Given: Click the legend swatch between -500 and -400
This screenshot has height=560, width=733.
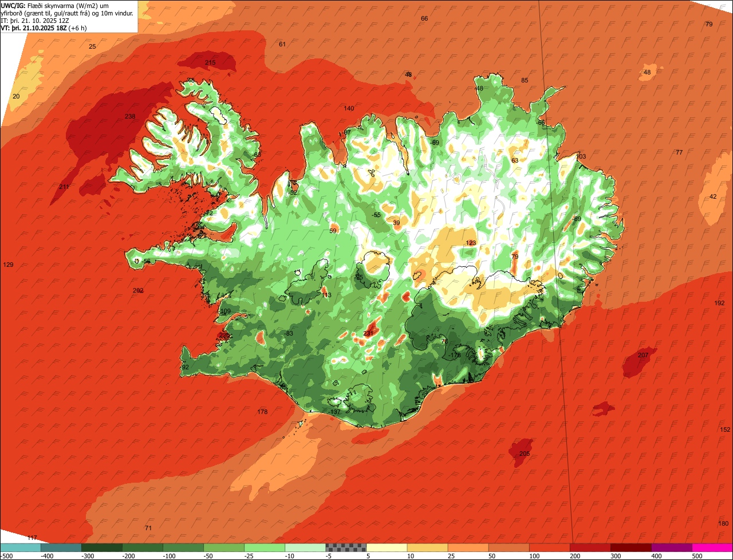Looking at the screenshot, I should (x=21, y=547).
